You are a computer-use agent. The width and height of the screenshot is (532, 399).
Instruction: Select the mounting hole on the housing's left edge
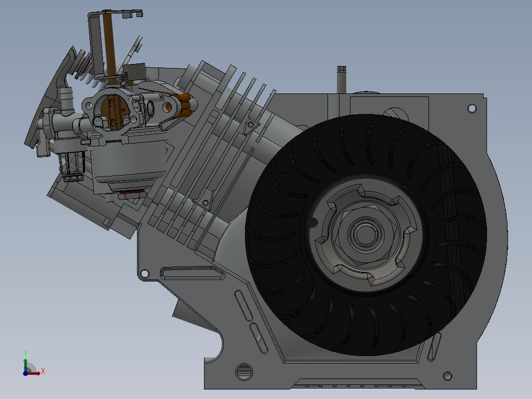(x=144, y=273)
